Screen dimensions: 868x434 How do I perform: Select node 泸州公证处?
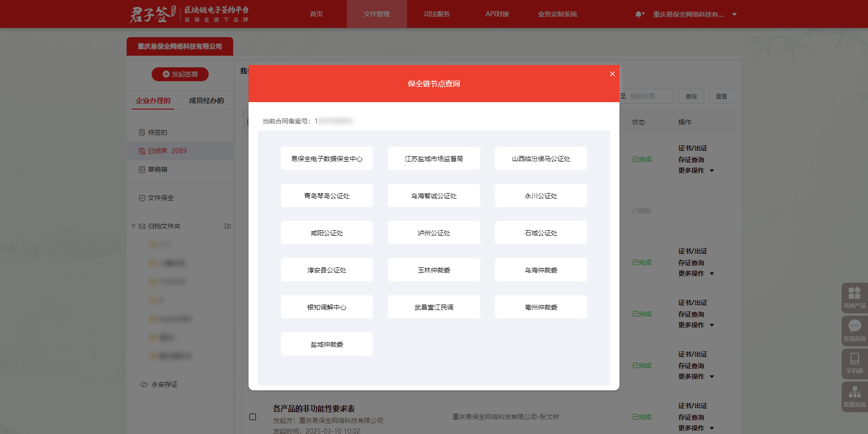tap(434, 233)
